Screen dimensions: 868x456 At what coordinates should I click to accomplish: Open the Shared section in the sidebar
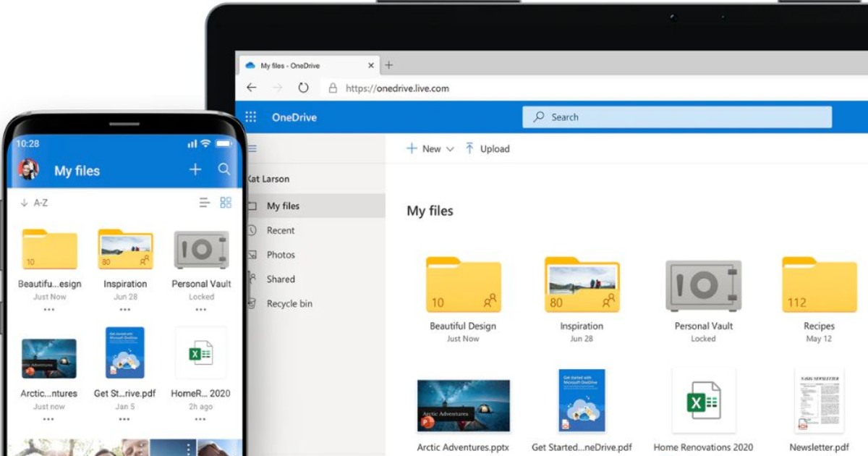click(x=280, y=279)
